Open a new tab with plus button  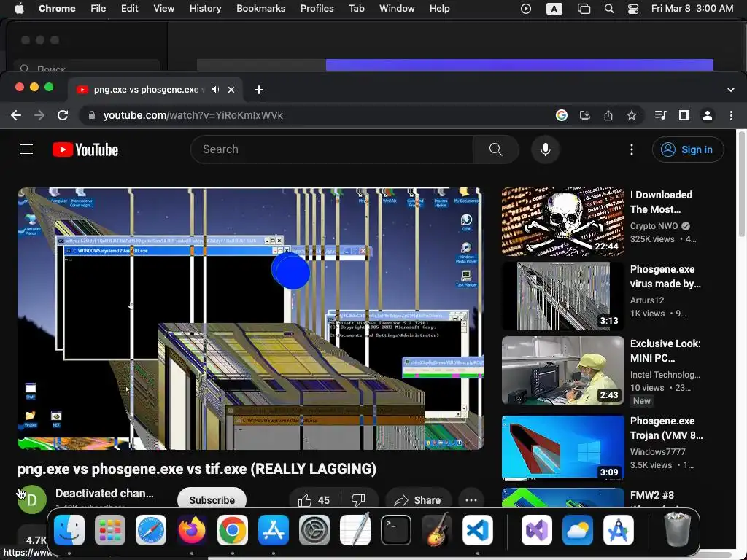click(259, 90)
